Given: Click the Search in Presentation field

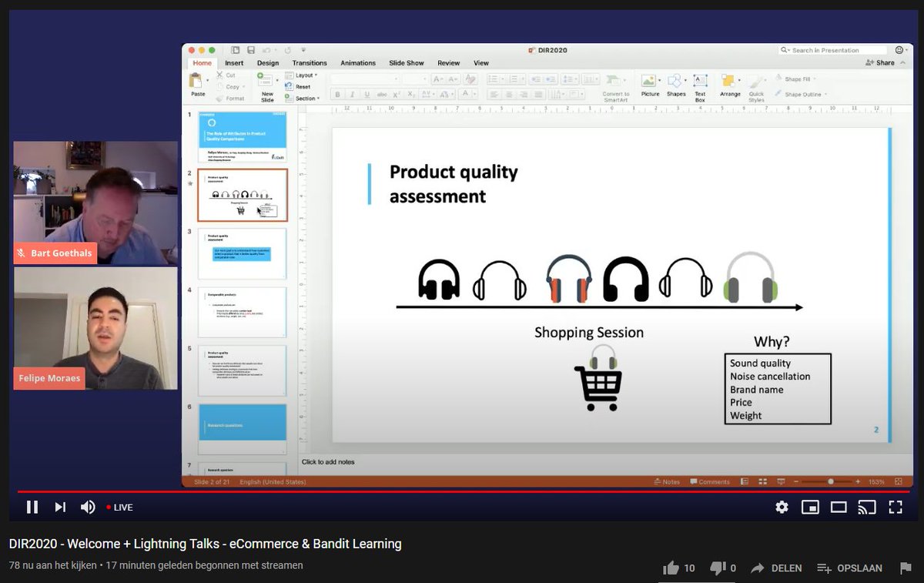Looking at the screenshot, I should [x=833, y=50].
